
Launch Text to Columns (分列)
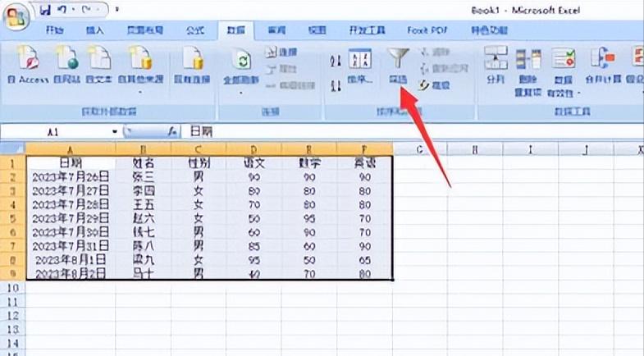pos(496,65)
